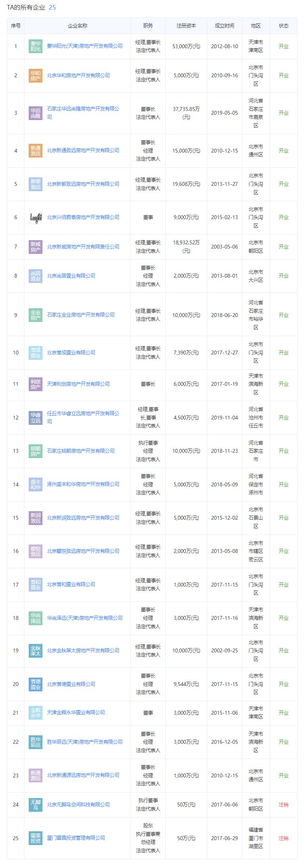Click the 无脚鸟 logo icon

(36, 805)
